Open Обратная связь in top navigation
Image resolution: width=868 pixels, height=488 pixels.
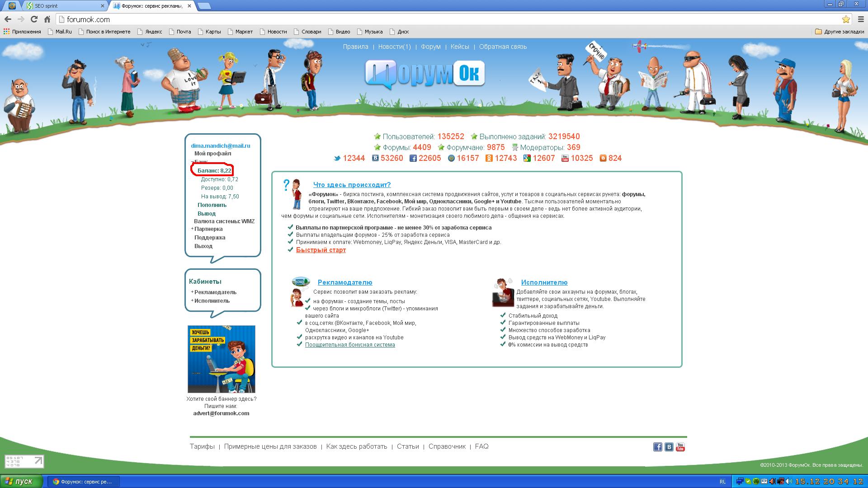click(503, 47)
